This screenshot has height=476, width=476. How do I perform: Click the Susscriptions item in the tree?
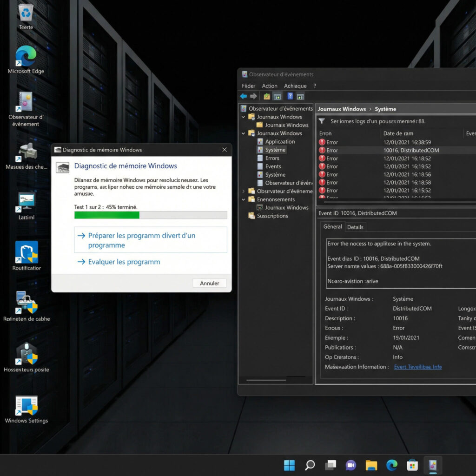(272, 216)
